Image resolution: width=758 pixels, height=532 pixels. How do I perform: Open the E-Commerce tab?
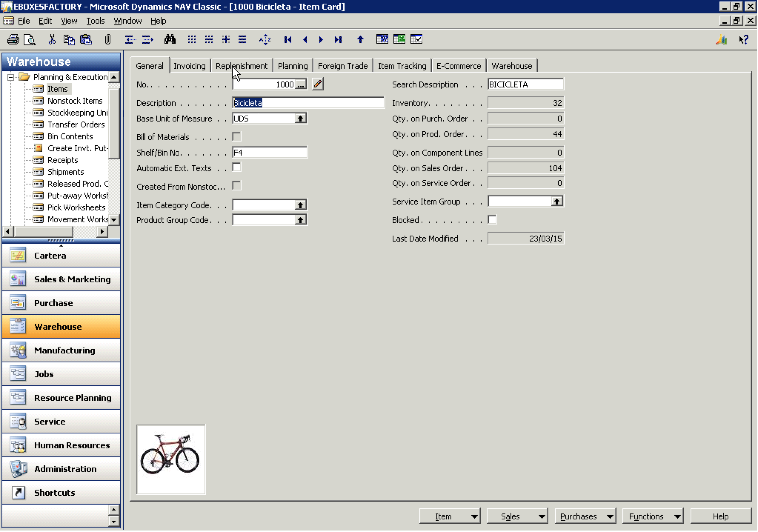[459, 66]
